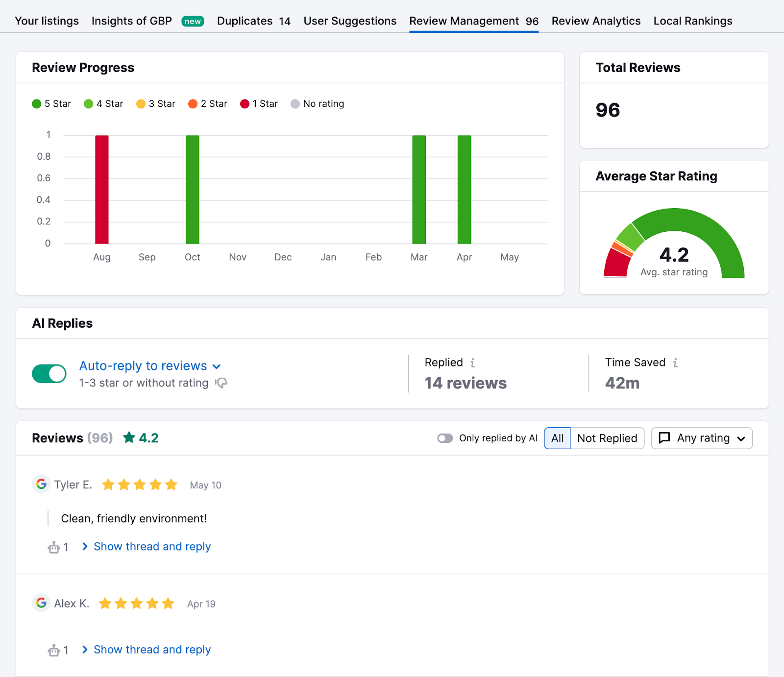The image size is (784, 677).
Task: Select the Not Replied filter button
Action: (607, 438)
